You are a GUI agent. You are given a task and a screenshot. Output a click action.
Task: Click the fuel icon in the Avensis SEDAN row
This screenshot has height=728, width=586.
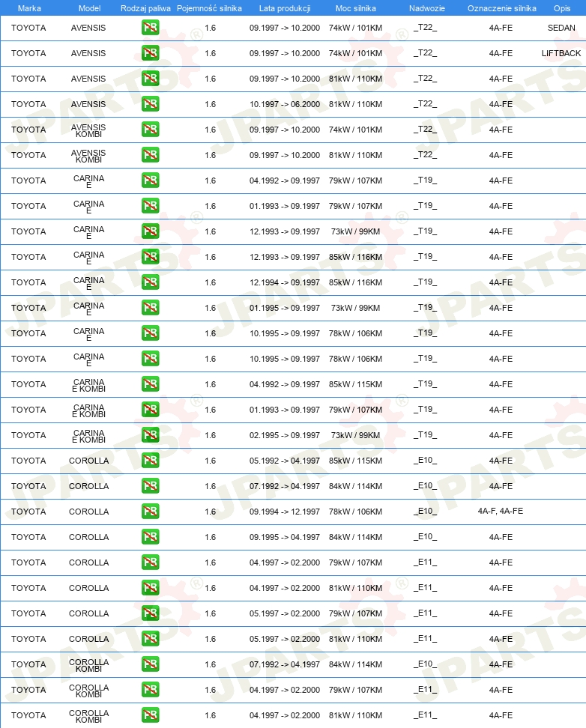coord(150,28)
